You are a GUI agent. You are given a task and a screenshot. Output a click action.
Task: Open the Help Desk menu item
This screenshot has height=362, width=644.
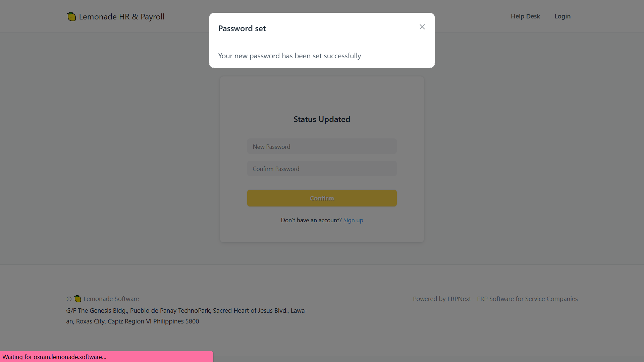pos(525,16)
